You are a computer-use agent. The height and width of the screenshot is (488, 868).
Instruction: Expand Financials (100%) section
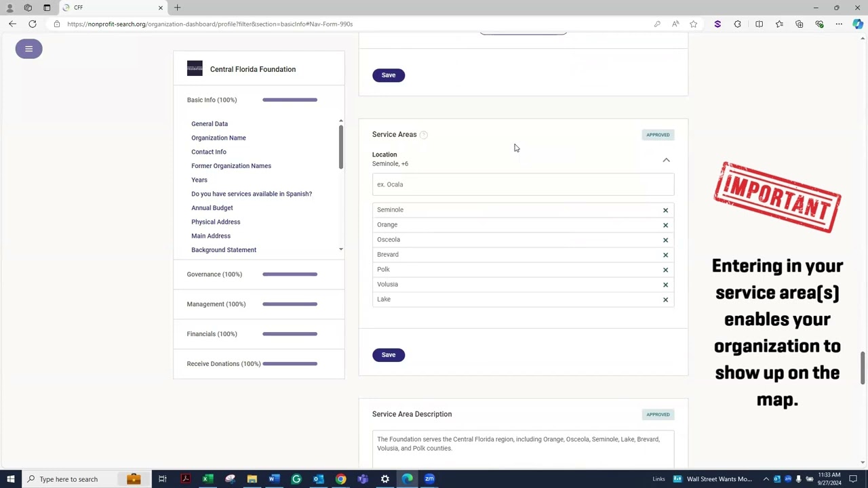[212, 334]
